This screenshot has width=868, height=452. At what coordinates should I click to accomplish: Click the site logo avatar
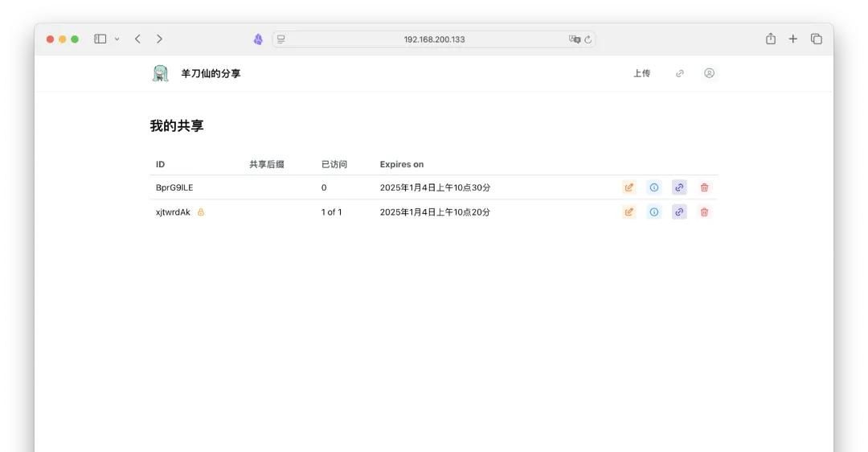[161, 73]
